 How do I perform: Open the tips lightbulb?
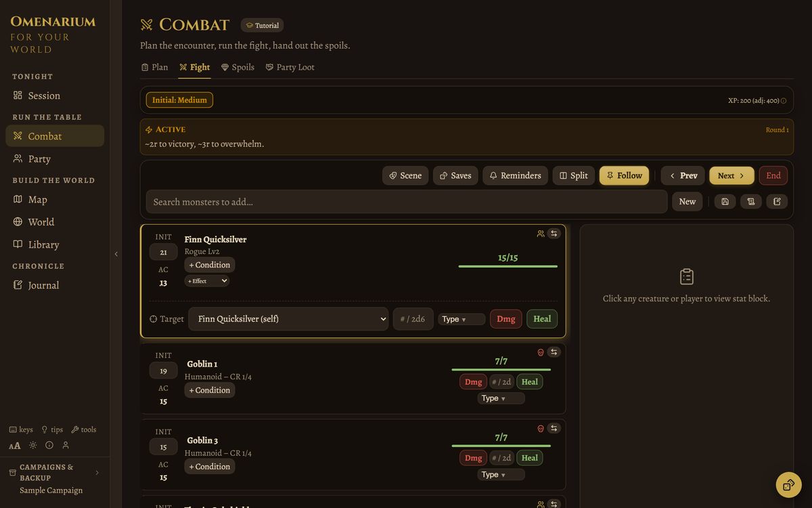click(52, 429)
